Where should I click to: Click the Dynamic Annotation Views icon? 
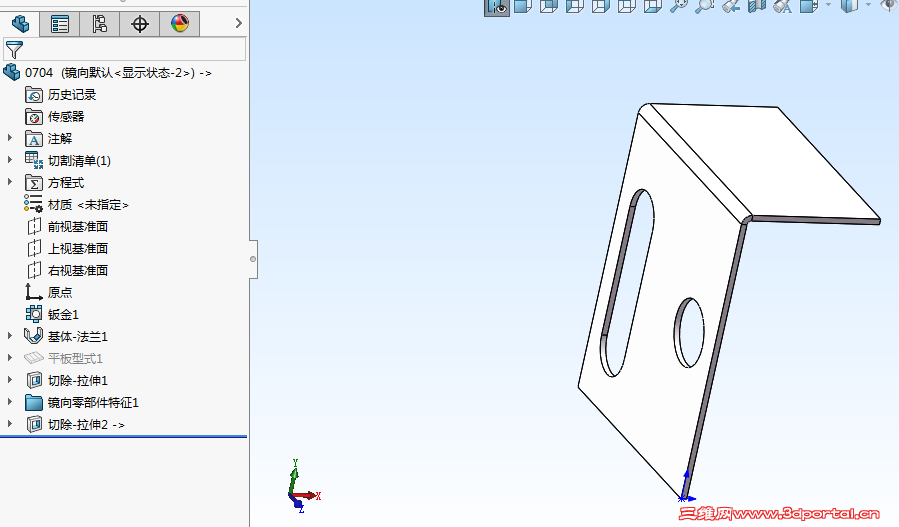coord(783,6)
